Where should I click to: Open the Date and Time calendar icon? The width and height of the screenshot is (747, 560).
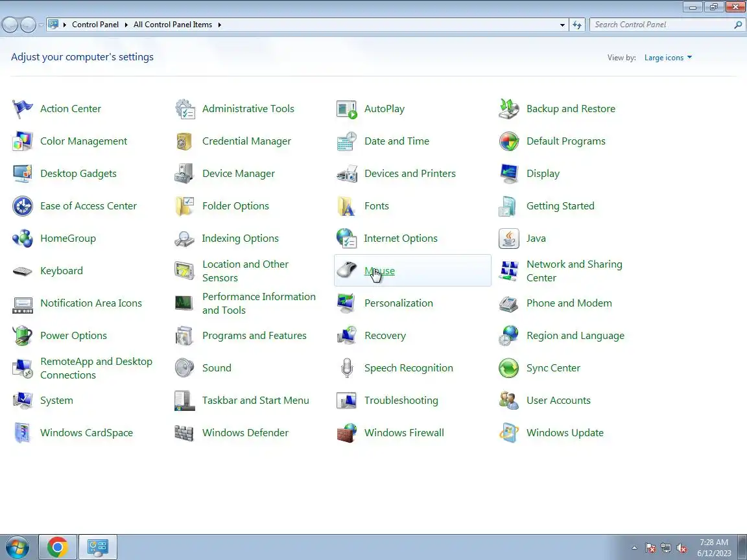click(346, 141)
